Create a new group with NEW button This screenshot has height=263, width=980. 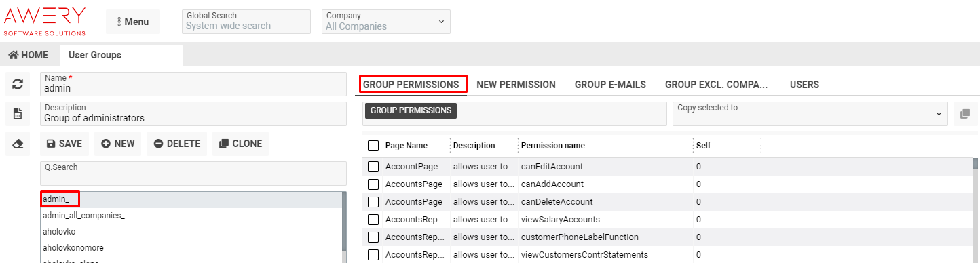[x=117, y=144]
